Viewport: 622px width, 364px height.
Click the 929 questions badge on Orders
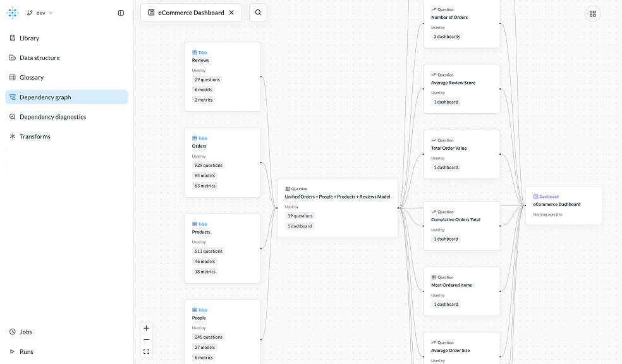pyautogui.click(x=209, y=165)
